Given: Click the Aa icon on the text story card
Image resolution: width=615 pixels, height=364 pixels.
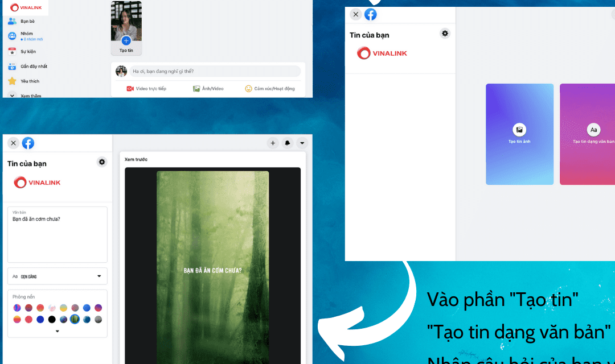Looking at the screenshot, I should point(593,130).
